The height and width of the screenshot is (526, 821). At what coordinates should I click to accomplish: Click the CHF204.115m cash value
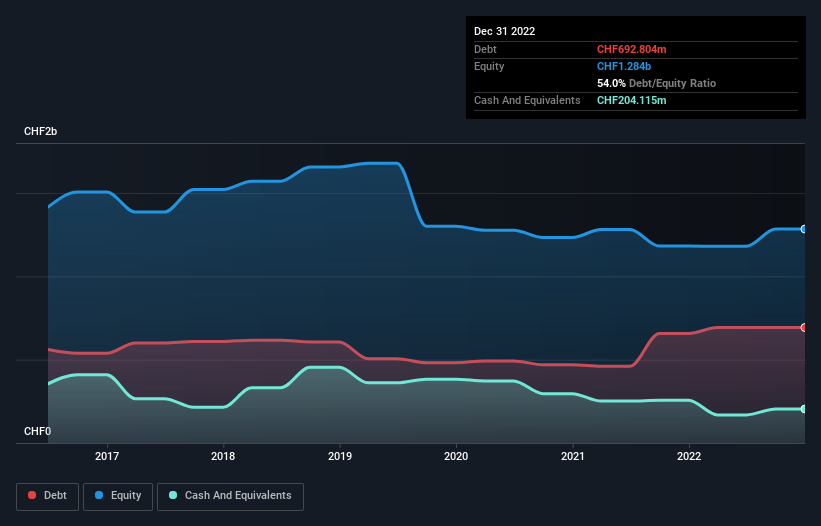click(631, 100)
